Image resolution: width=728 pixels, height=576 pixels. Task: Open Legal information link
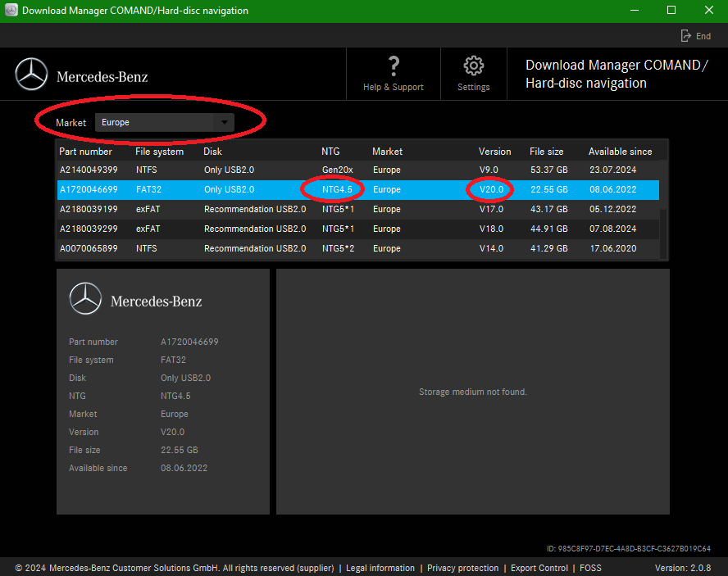click(380, 568)
